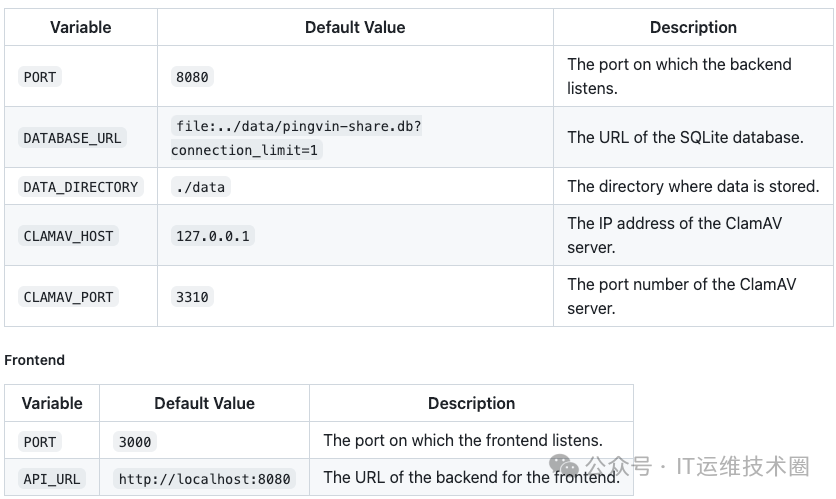836x499 pixels.
Task: Click the 8080 default value code
Action: pos(192,77)
